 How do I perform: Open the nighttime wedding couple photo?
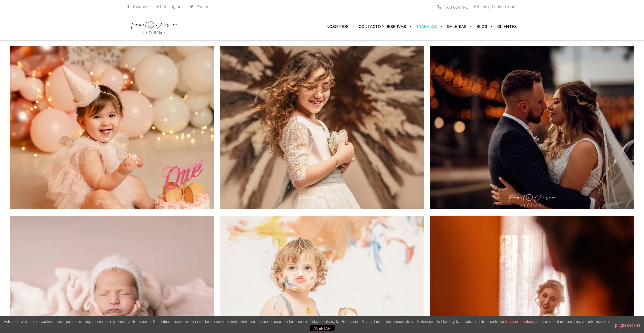[x=531, y=127]
